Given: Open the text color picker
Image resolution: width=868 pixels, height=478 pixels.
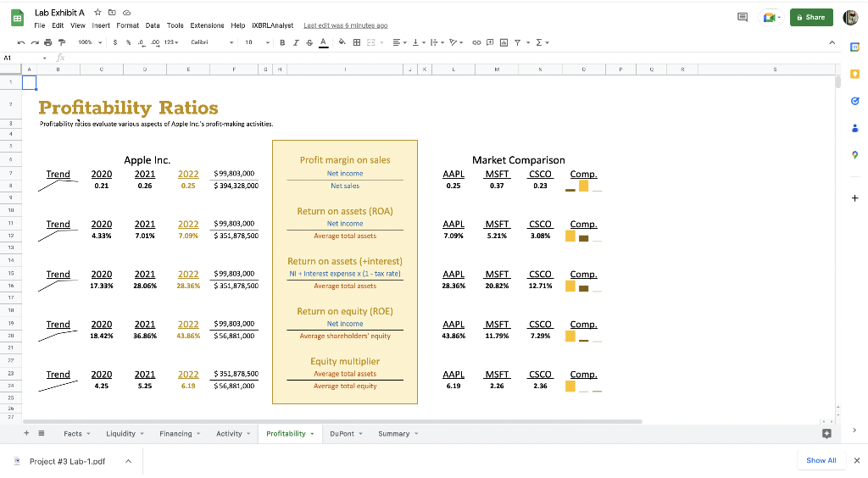Looking at the screenshot, I should [x=323, y=42].
